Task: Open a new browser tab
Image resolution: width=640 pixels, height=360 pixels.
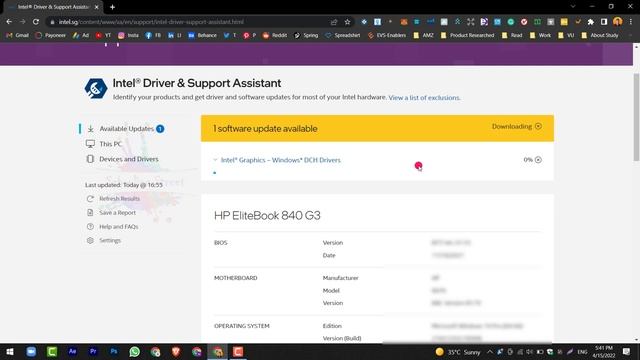Action: [112, 7]
